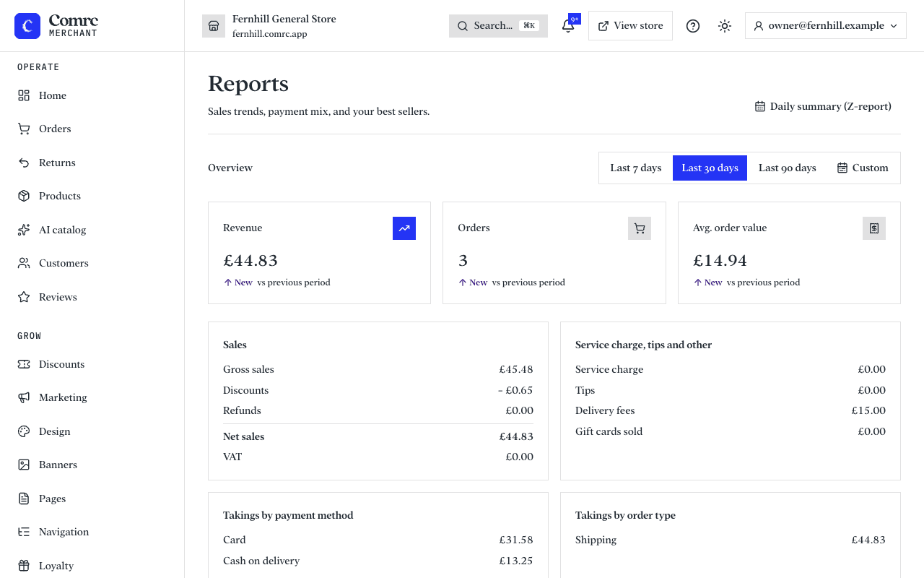Open AI catalog section
The image size is (924, 578).
tap(92, 230)
